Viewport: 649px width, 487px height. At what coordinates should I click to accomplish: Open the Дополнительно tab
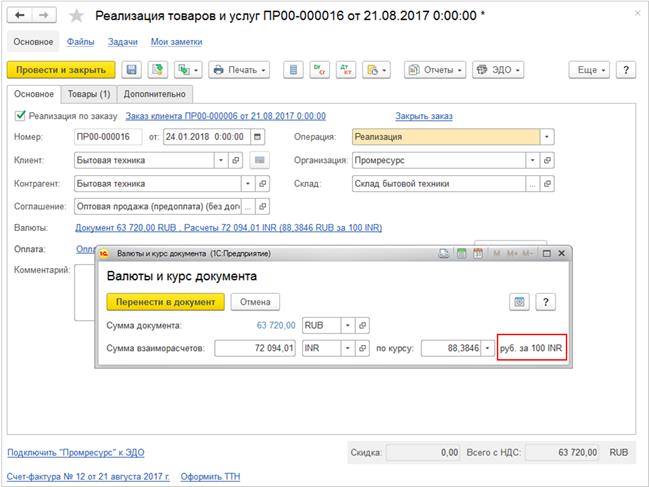click(x=153, y=94)
